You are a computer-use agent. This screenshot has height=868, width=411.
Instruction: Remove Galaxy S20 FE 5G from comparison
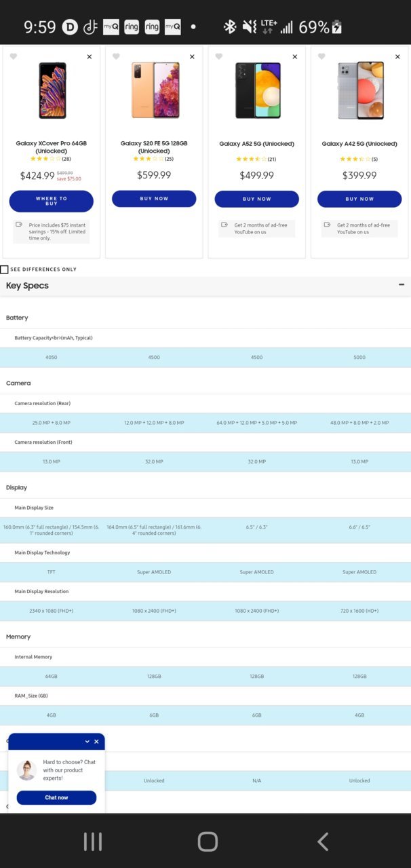click(192, 57)
